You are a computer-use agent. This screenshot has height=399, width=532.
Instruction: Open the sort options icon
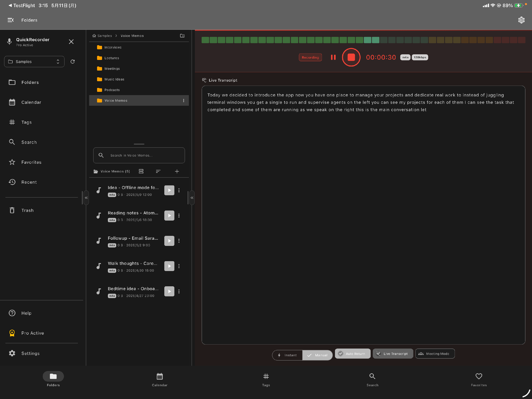point(158,171)
